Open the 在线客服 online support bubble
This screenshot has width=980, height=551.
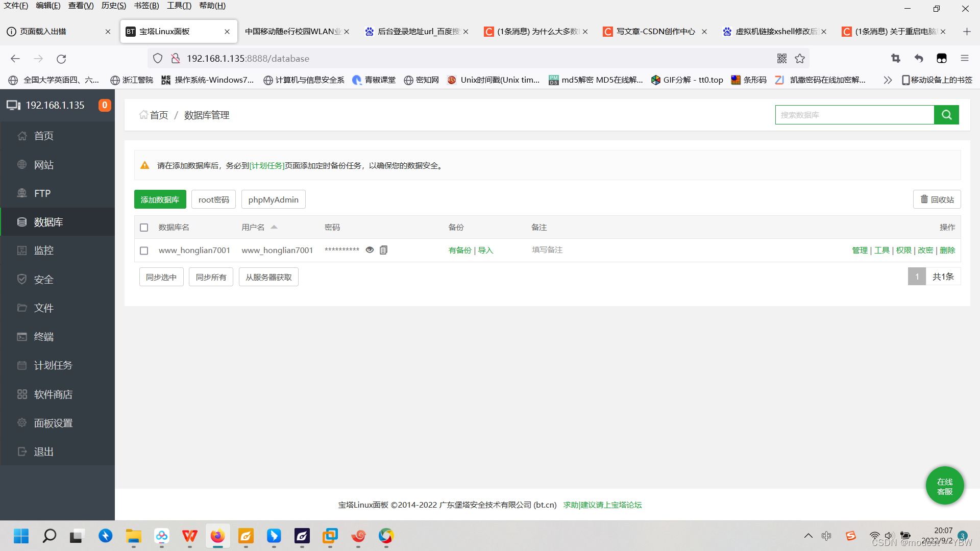(x=944, y=486)
